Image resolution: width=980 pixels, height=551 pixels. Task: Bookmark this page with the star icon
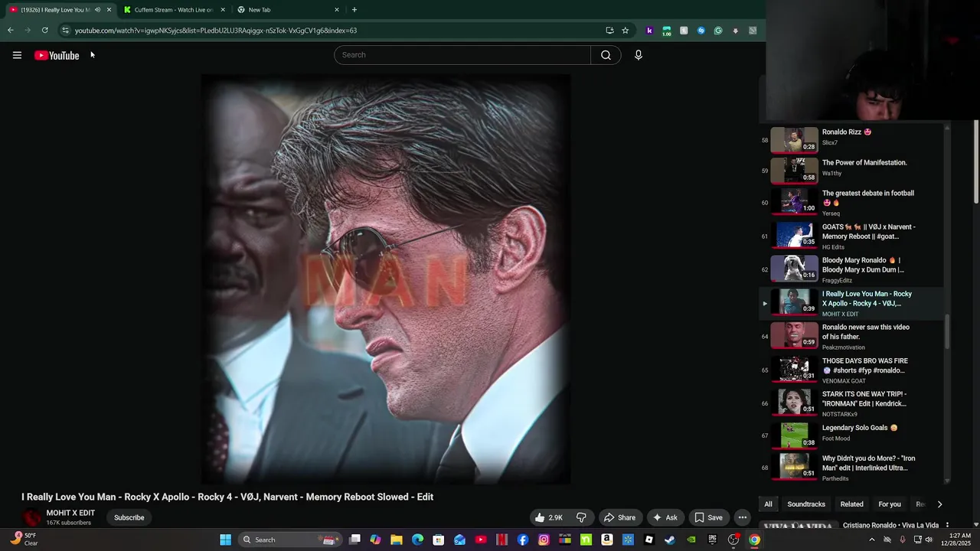tap(625, 31)
